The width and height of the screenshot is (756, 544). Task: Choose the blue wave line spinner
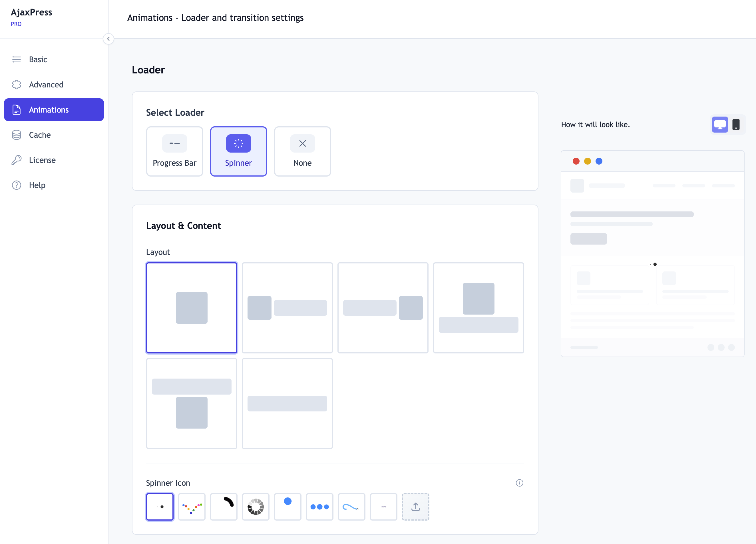(x=351, y=507)
